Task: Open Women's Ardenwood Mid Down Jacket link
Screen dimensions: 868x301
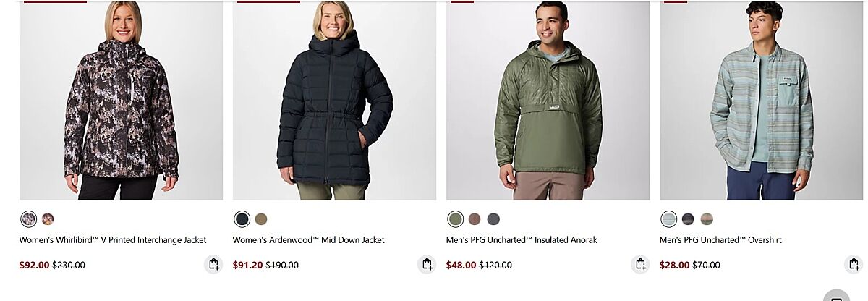Action: 309,240
